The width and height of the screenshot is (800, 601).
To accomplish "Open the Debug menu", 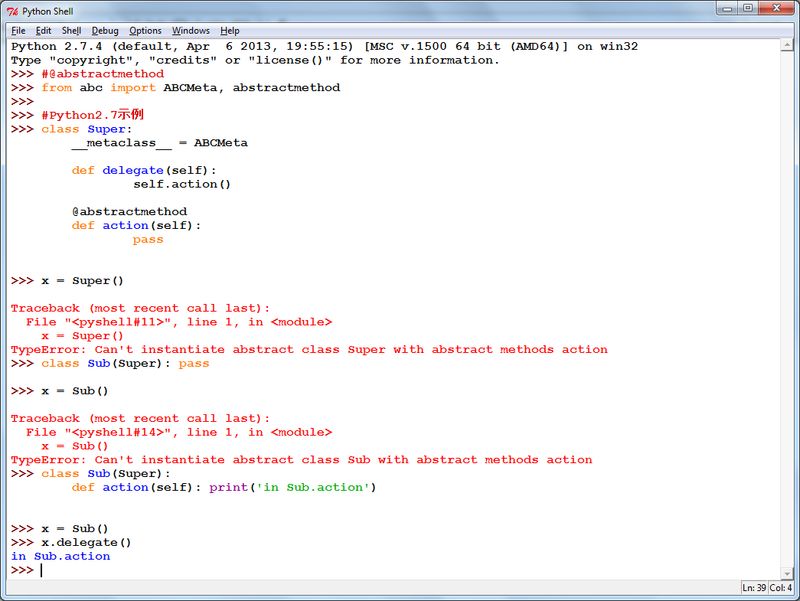I will tap(105, 31).
